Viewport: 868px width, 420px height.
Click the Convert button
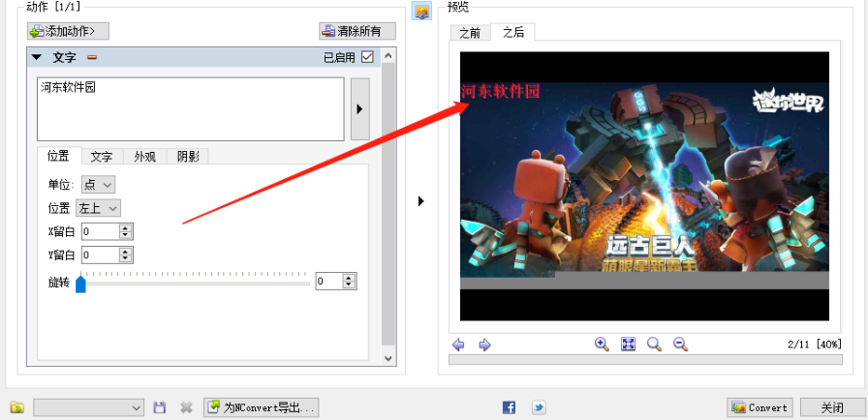point(759,407)
